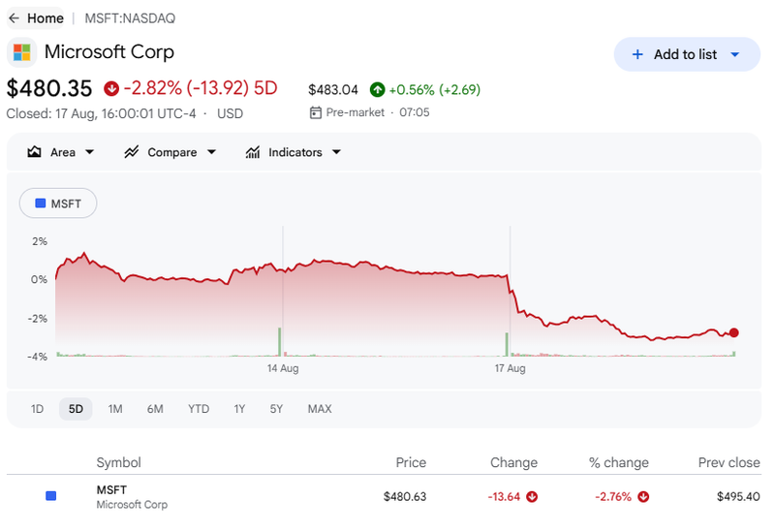Click the Compare lines icon
This screenshot has height=532, width=775.
tap(131, 152)
